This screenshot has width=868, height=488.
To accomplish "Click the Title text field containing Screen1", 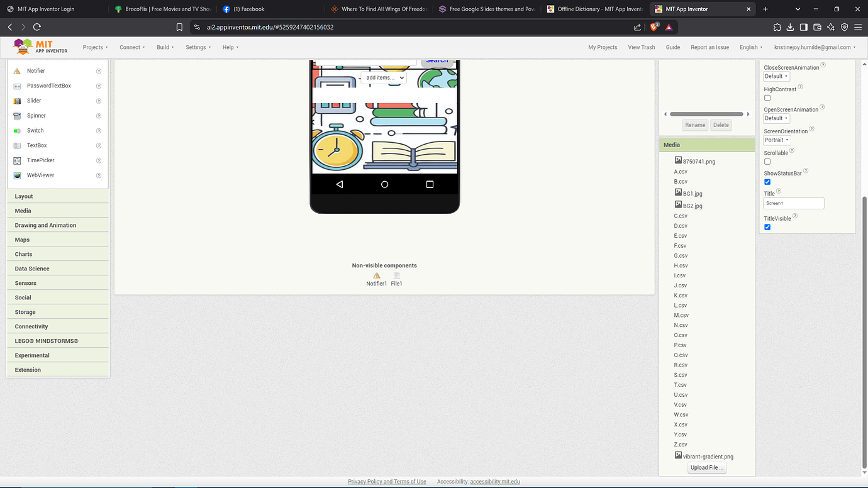I will click(x=793, y=203).
